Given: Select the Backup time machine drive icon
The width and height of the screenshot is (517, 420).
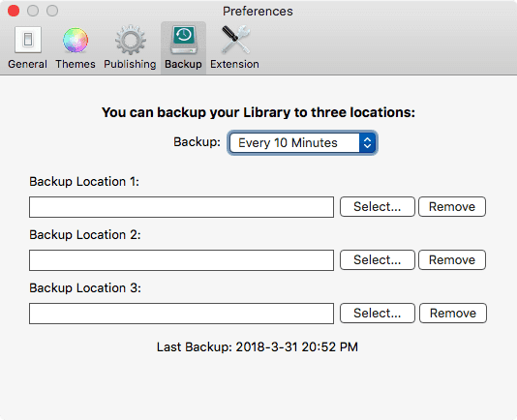Looking at the screenshot, I should tap(184, 41).
